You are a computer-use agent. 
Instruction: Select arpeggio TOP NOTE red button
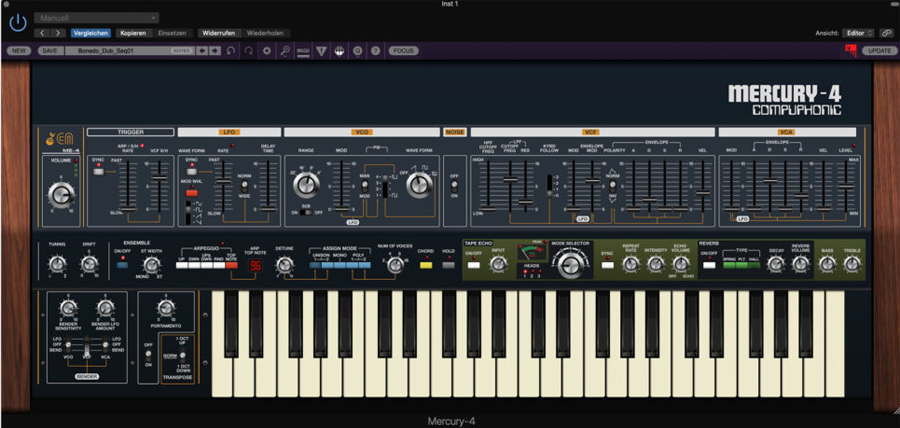point(231,265)
